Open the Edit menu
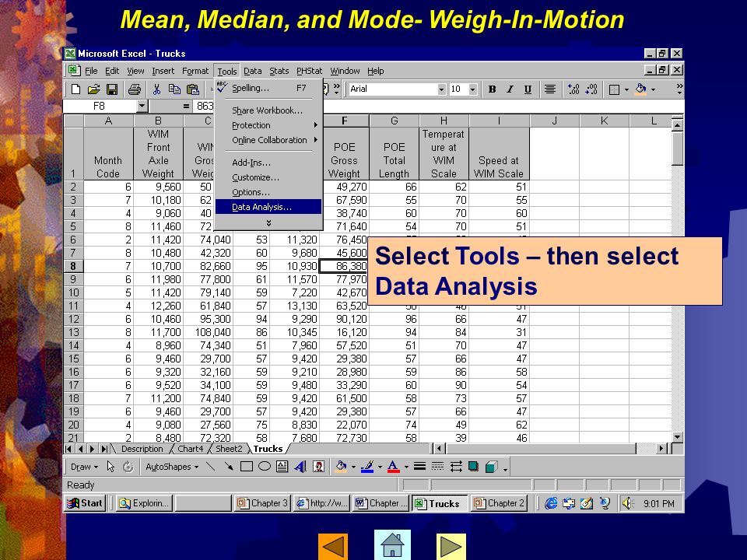This screenshot has width=747, height=560. click(x=112, y=71)
